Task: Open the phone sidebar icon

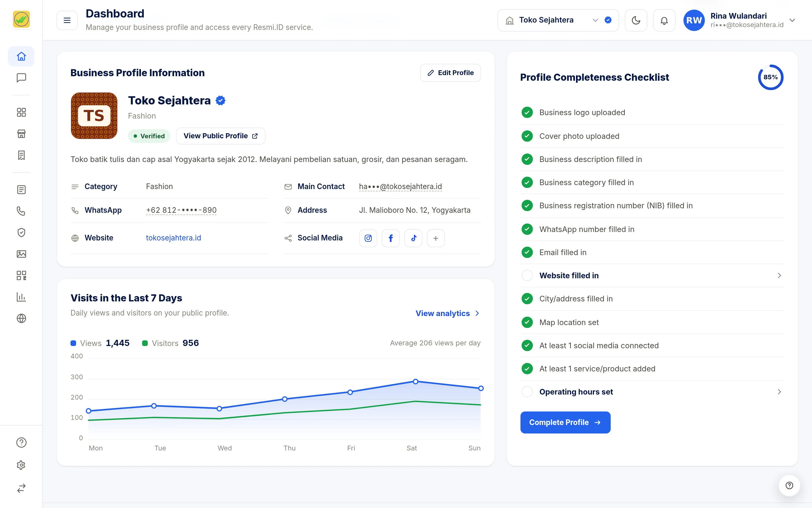Action: coord(21,211)
